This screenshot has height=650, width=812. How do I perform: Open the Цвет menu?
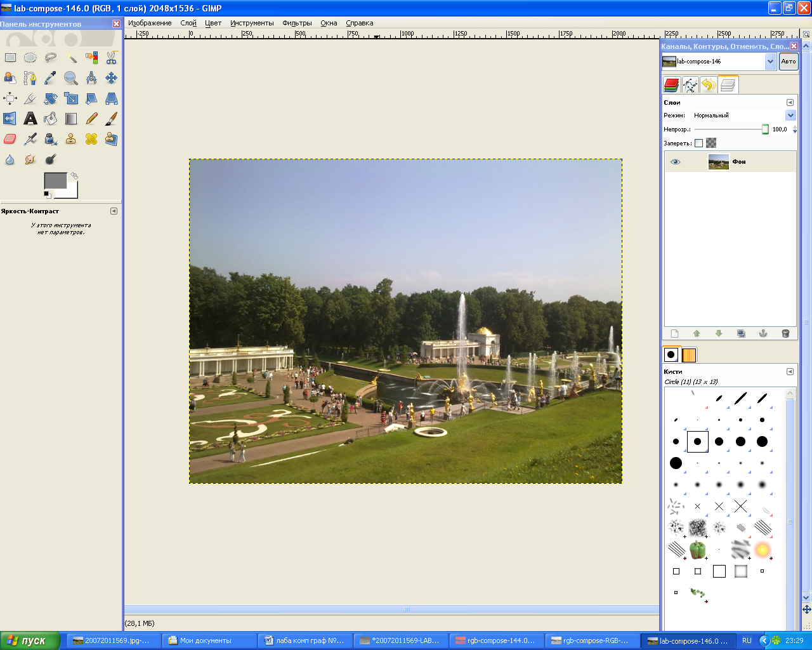(213, 23)
